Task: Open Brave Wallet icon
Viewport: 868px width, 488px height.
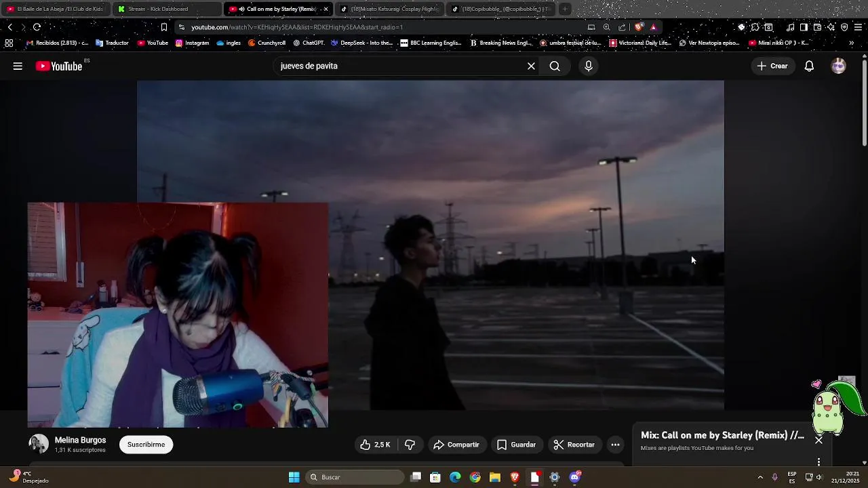Action: pos(817,27)
